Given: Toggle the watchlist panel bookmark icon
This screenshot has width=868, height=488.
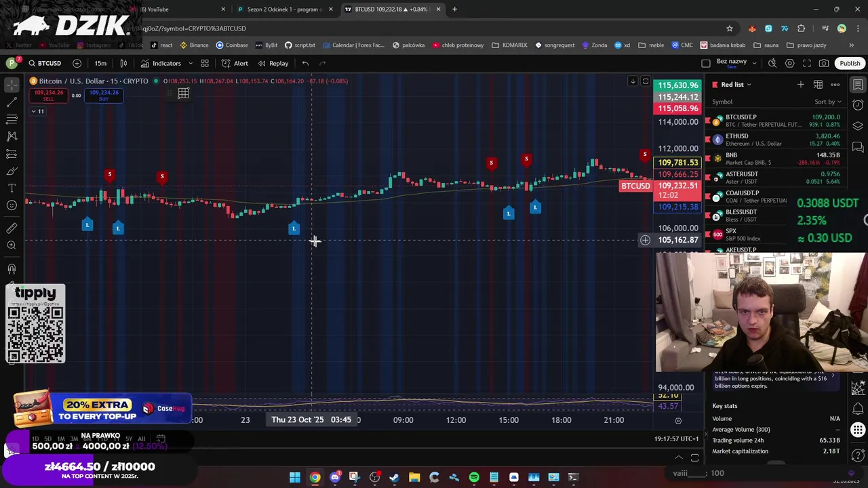Looking at the screenshot, I should (858, 85).
